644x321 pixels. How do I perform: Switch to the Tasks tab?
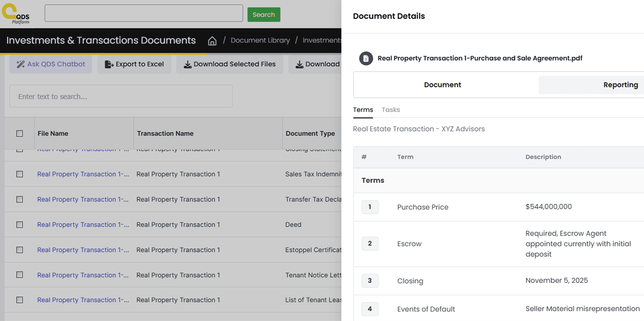pos(391,110)
